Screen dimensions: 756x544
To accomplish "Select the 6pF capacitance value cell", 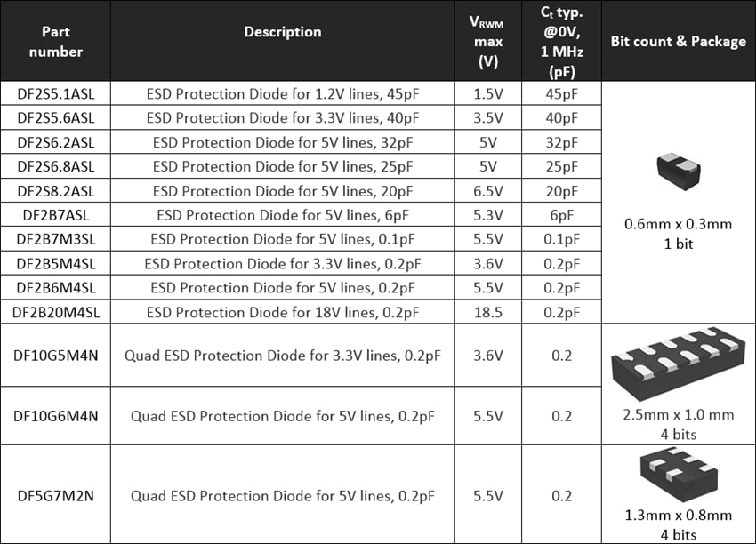I will click(x=561, y=214).
